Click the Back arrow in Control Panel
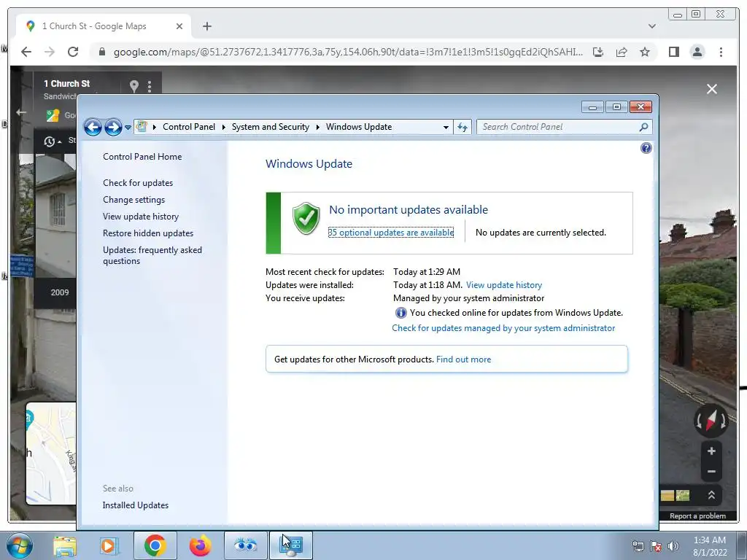Screen dimensions: 747x560 [93, 127]
